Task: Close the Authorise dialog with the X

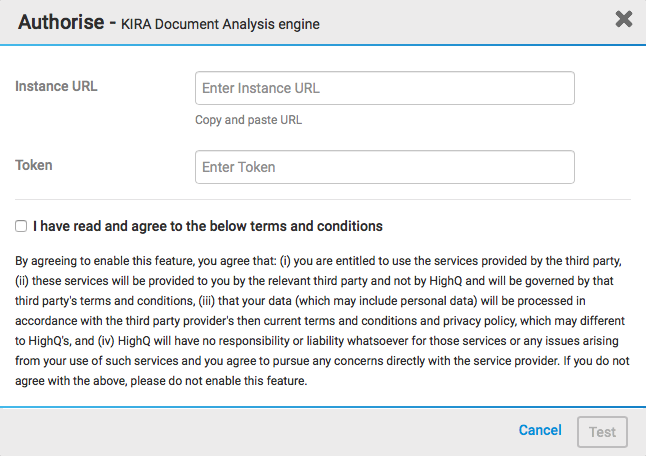Action: click(624, 19)
